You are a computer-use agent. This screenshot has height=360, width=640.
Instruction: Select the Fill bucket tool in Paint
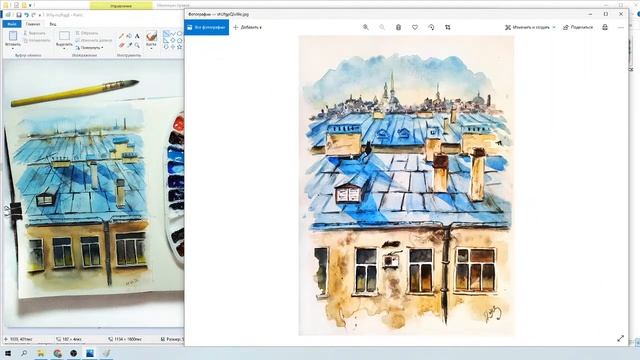click(129, 36)
